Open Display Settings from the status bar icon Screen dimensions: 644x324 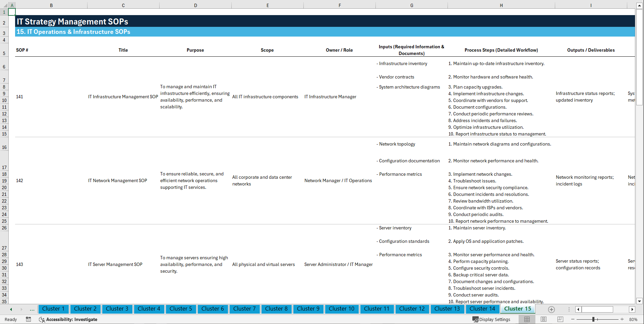(476, 319)
